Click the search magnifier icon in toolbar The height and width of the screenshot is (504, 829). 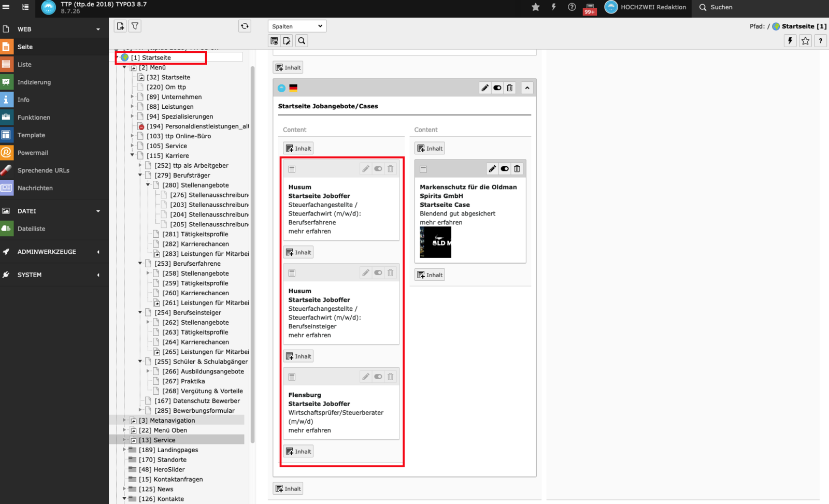302,41
